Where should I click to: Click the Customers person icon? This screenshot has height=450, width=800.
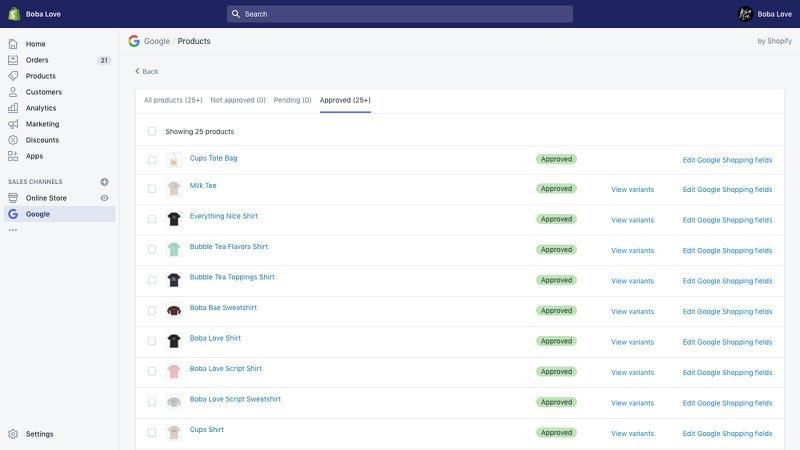(13, 92)
